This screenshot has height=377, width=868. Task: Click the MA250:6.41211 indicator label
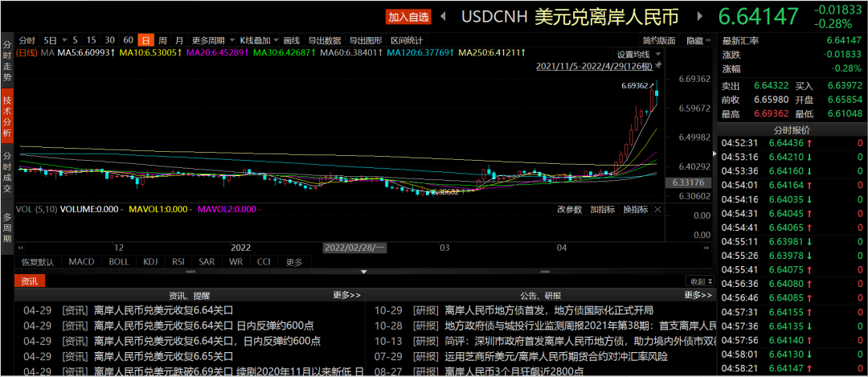click(x=492, y=53)
